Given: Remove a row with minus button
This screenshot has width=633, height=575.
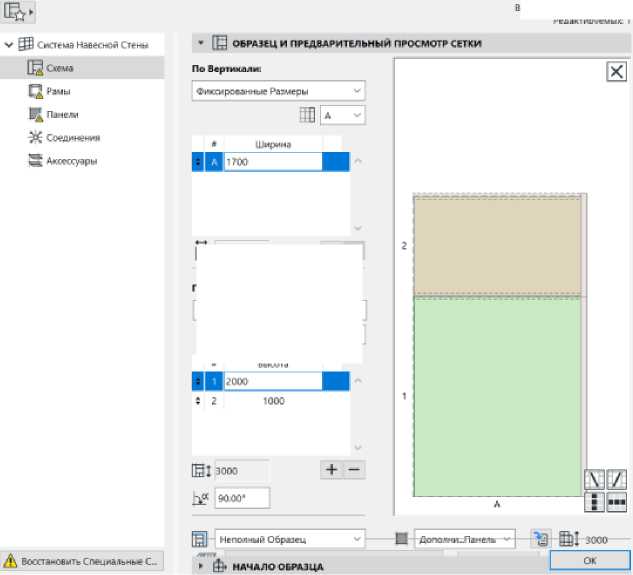Looking at the screenshot, I should pos(354,470).
